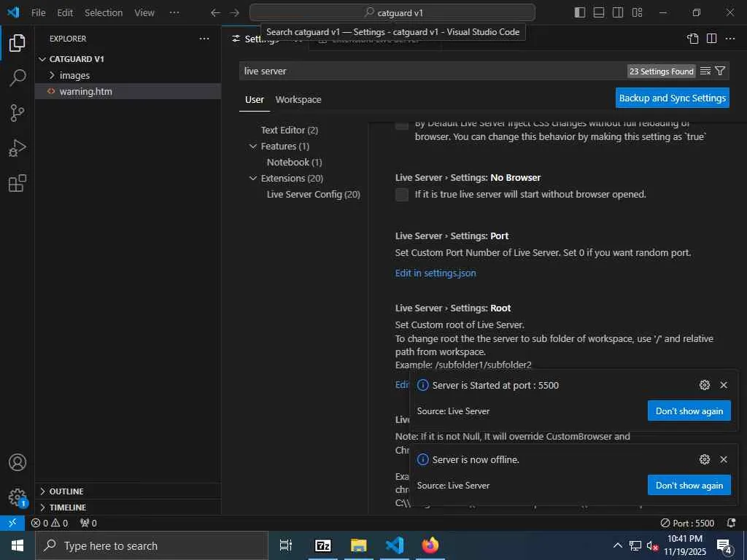The height and width of the screenshot is (560, 747).
Task: Show more menu bar items ellipsis
Action: tap(174, 13)
